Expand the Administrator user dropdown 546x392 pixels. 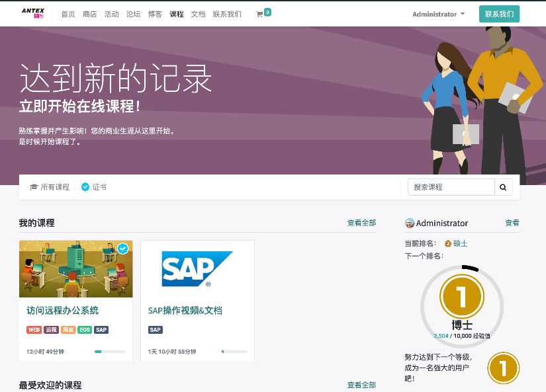click(x=438, y=14)
